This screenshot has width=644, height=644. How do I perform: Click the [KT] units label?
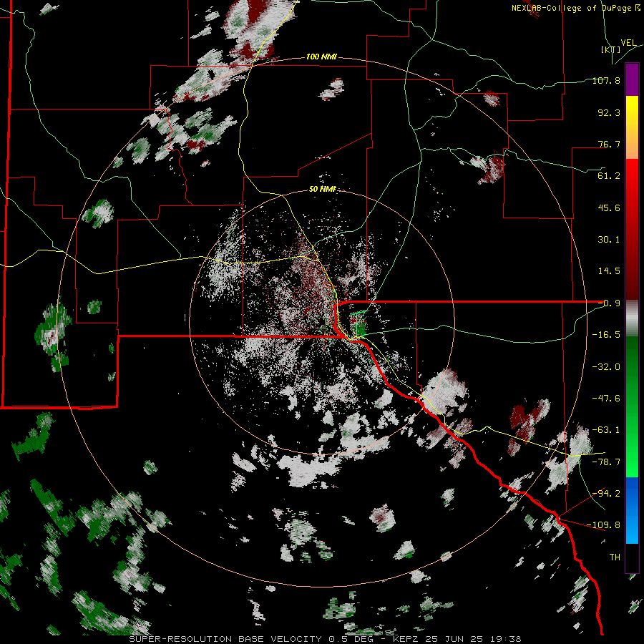[611, 49]
